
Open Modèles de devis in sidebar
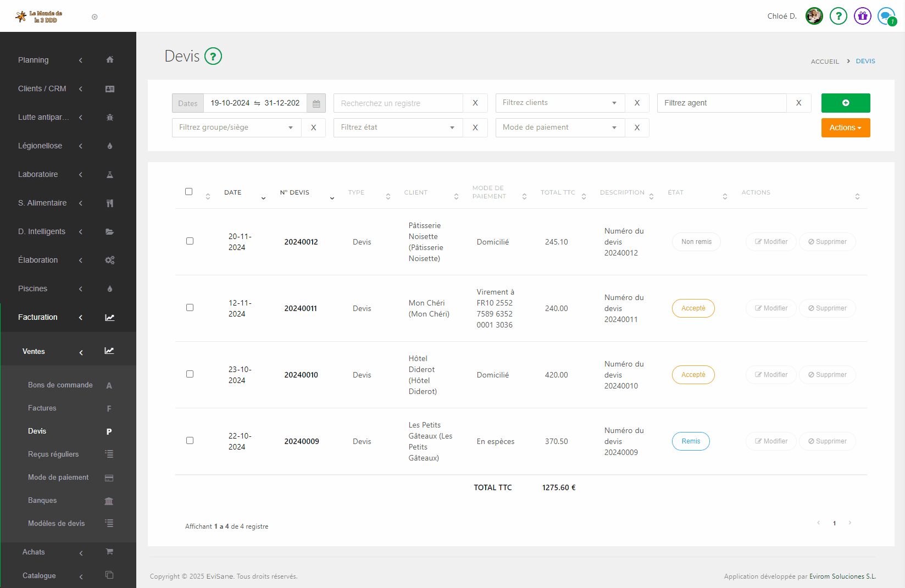tap(57, 524)
